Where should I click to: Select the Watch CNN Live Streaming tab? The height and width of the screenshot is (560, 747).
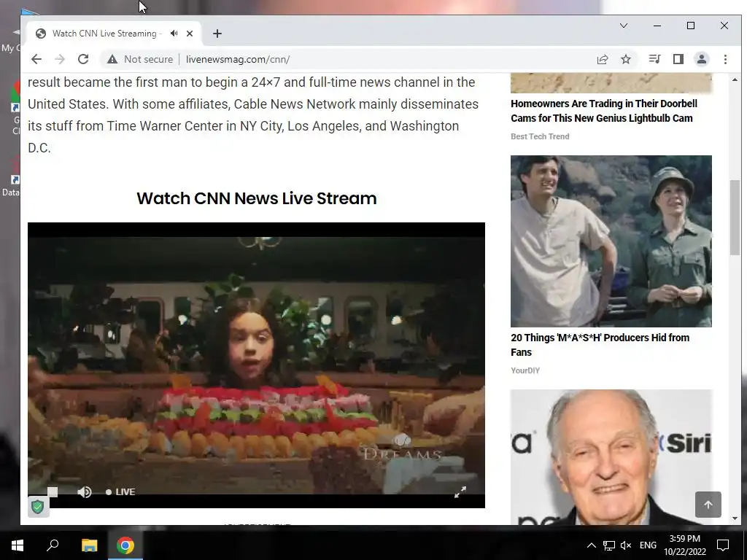click(x=115, y=34)
